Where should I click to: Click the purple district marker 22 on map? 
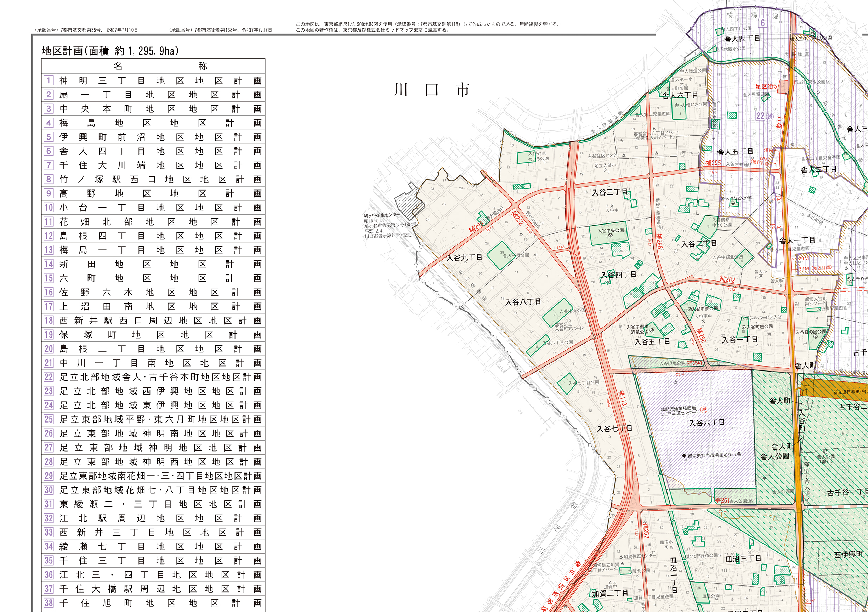[760, 116]
